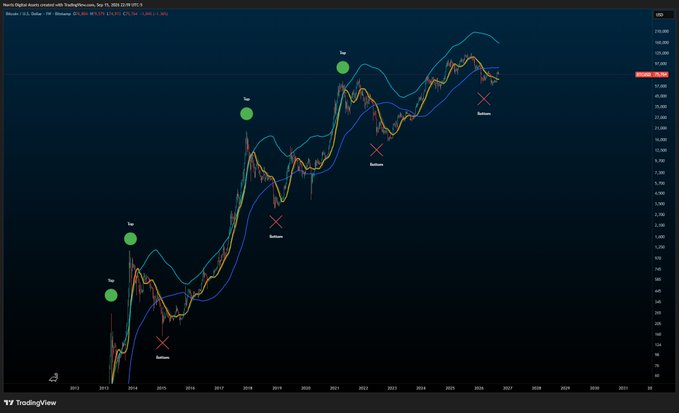The image size is (679, 413).
Task: Click the 2018 label on the time axis
Action: [248, 388]
